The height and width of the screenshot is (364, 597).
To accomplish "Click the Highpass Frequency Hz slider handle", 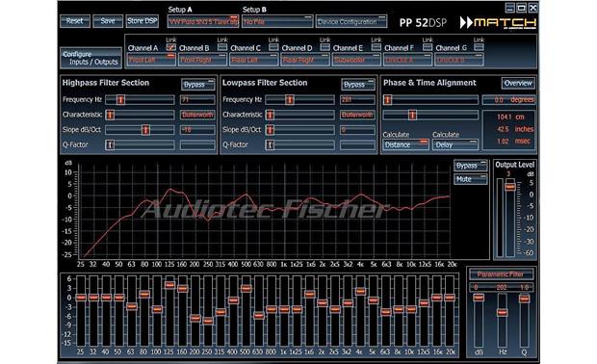I will point(120,100).
